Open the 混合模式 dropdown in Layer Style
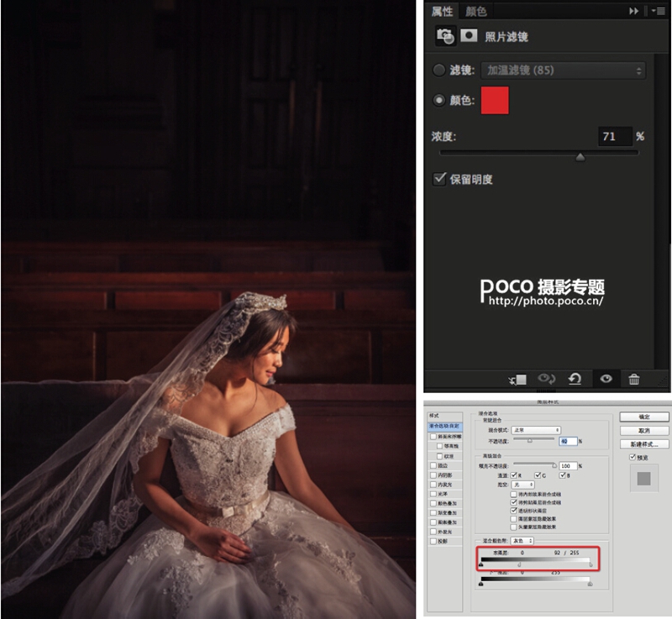This screenshot has width=672, height=619. click(536, 430)
